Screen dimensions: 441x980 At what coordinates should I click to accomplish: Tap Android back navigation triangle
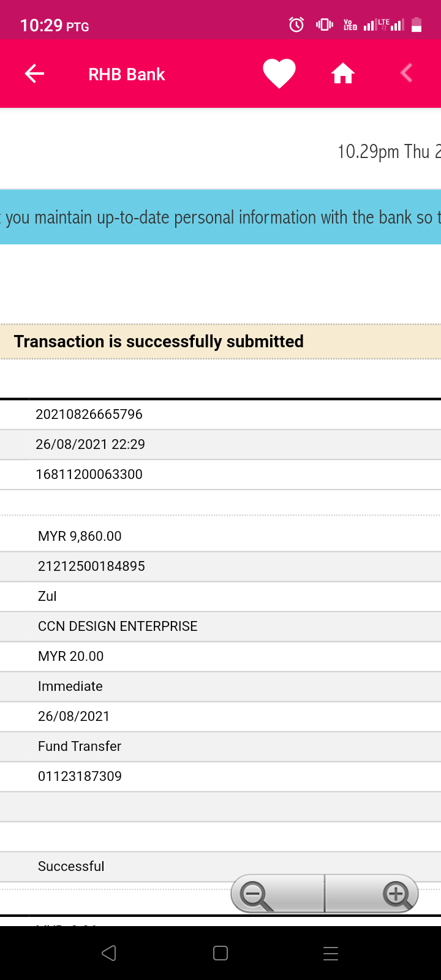pyautogui.click(x=109, y=953)
